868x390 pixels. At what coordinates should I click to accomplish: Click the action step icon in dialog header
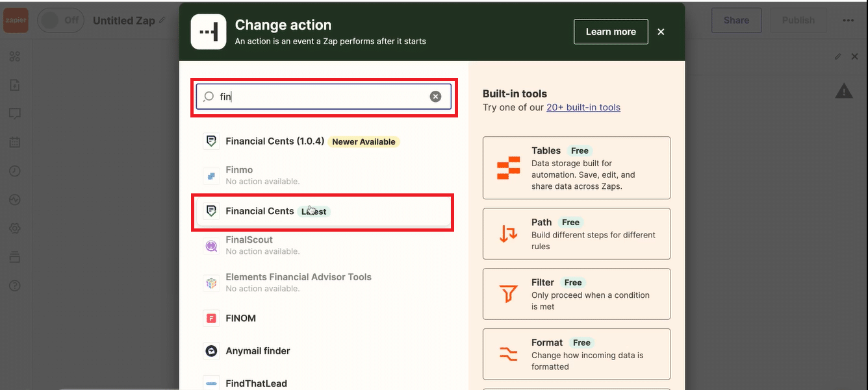(x=209, y=32)
